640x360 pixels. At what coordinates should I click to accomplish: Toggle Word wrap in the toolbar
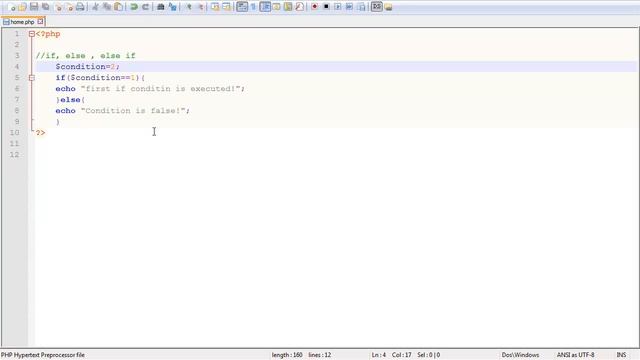[x=242, y=7]
